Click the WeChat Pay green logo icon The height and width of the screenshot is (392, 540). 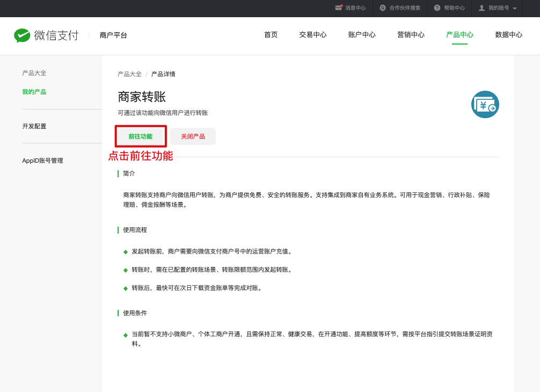[22, 35]
